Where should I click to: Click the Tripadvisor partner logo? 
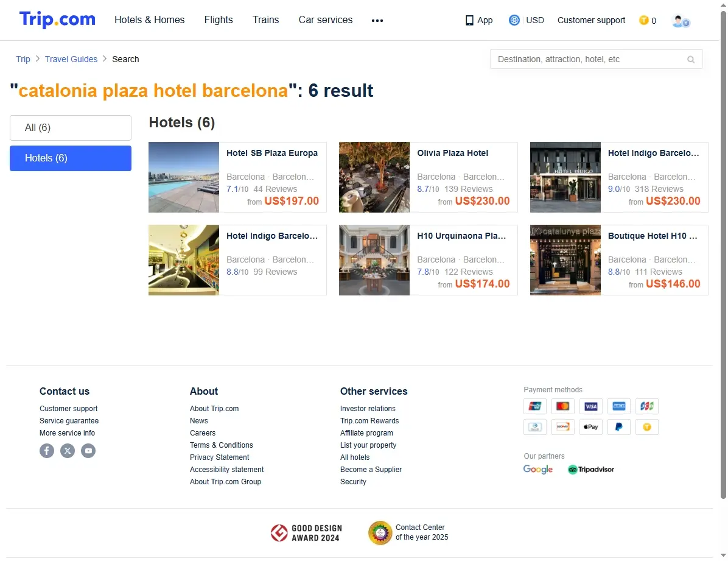pos(591,470)
